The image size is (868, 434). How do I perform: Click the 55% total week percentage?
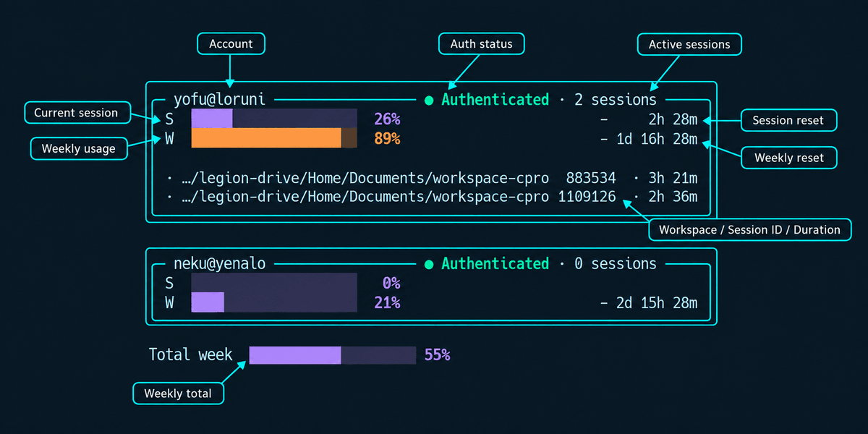coord(438,355)
